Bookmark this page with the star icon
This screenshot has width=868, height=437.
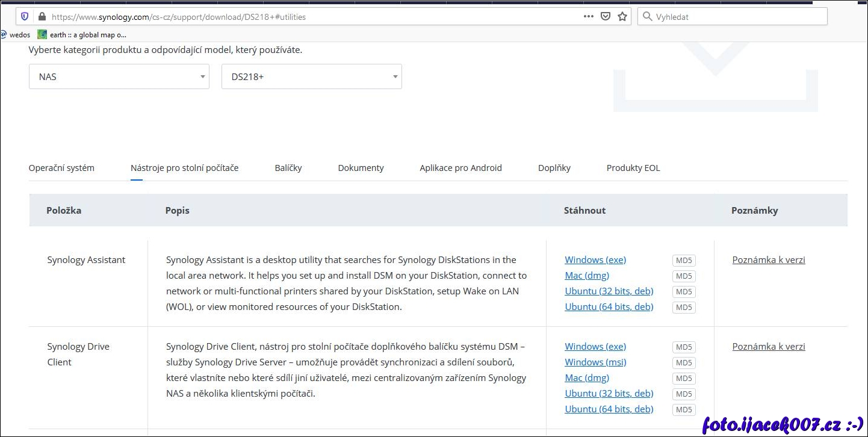click(622, 17)
